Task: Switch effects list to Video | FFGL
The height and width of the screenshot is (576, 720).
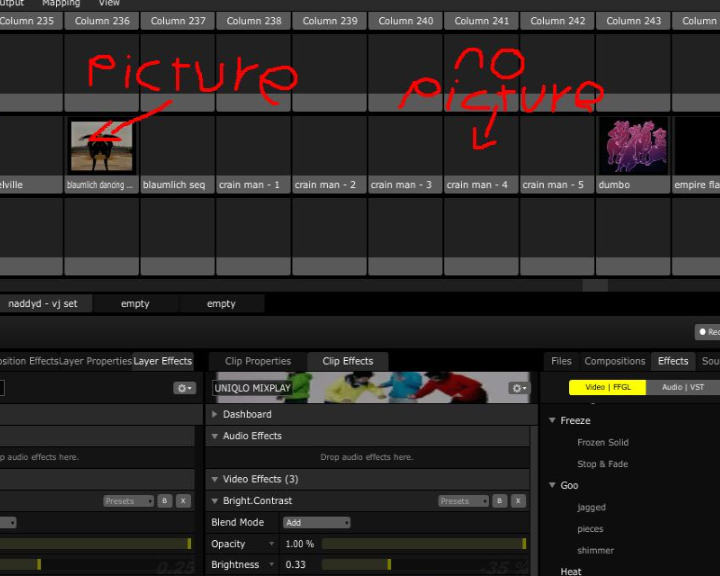Action: (607, 388)
